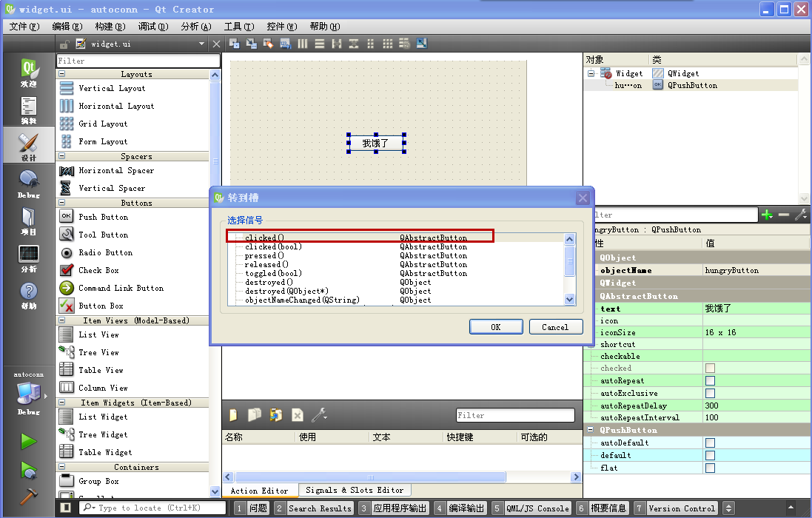The image size is (812, 518).
Task: Select the autoconn build target selector
Action: pyautogui.click(x=28, y=393)
